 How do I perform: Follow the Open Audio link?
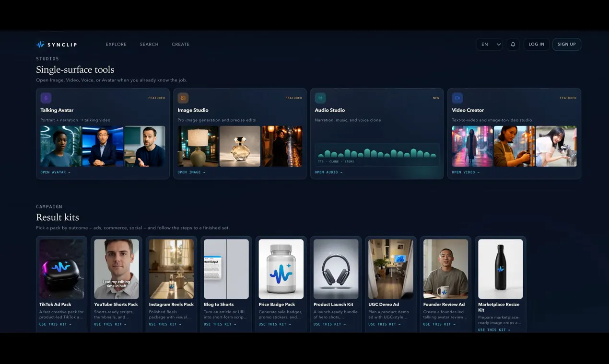pyautogui.click(x=328, y=172)
